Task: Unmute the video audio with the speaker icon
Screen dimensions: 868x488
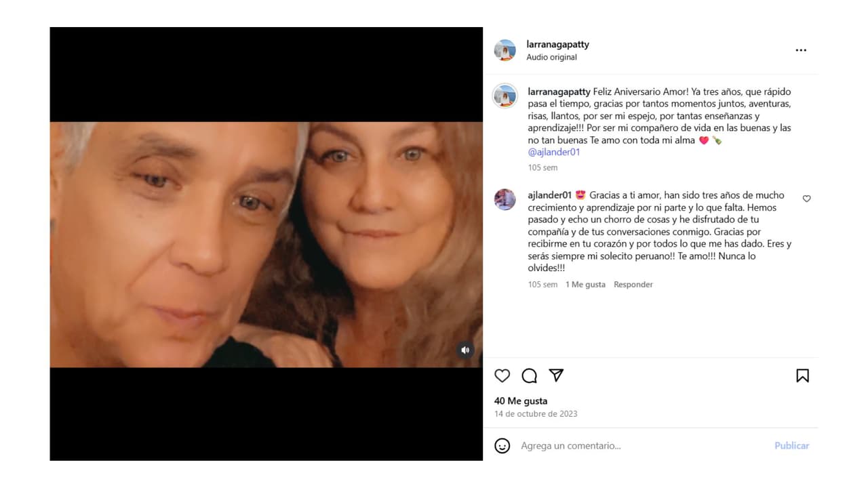Action: click(465, 349)
